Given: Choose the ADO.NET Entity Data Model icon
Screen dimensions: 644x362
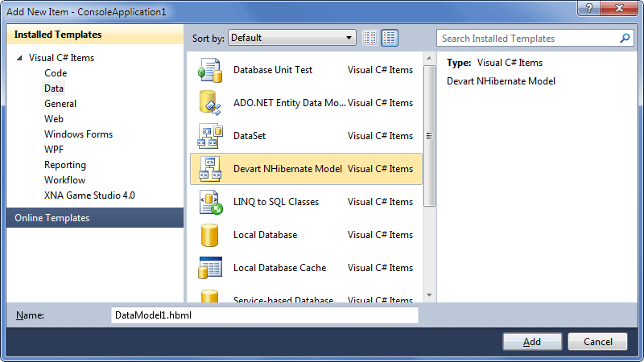Looking at the screenshot, I should pos(210,103).
